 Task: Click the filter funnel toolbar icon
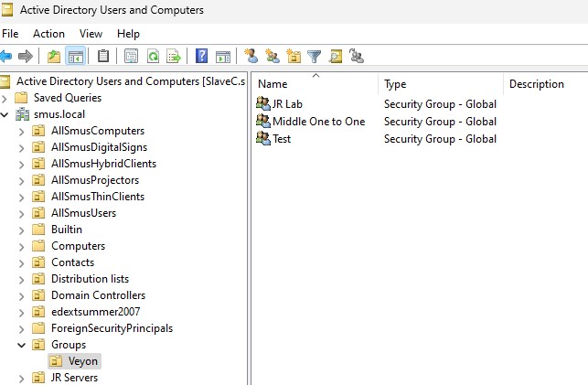coord(314,56)
